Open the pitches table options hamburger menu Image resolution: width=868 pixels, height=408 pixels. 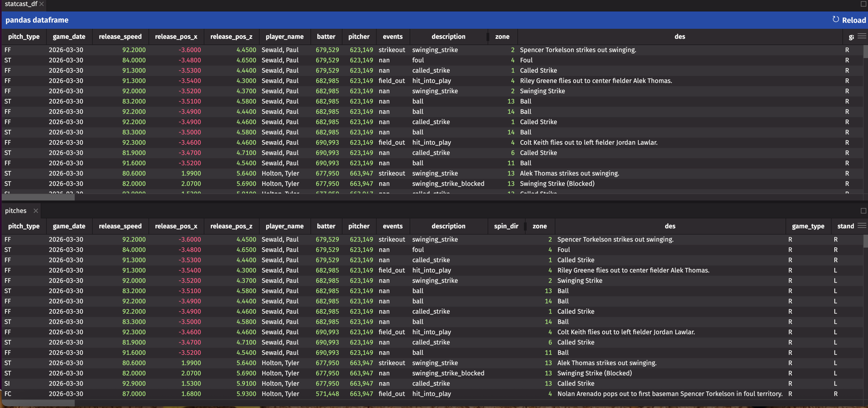pos(862,226)
